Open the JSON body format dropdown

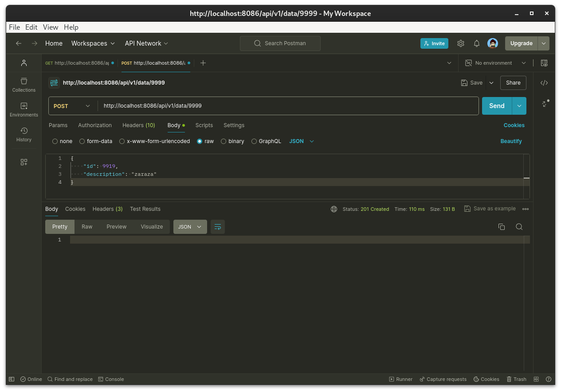[x=302, y=141]
